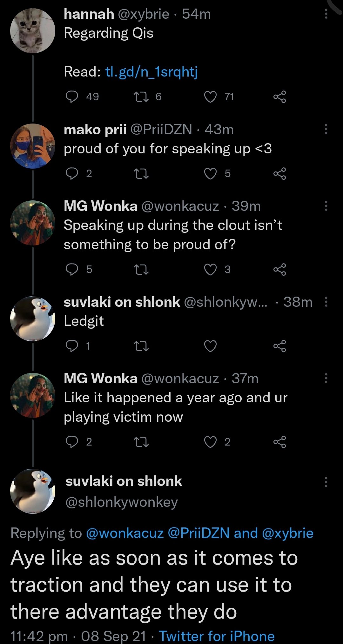This screenshot has height=644, width=343.
Task: Like suvlaki's Ledgit reply
Action: point(210,346)
